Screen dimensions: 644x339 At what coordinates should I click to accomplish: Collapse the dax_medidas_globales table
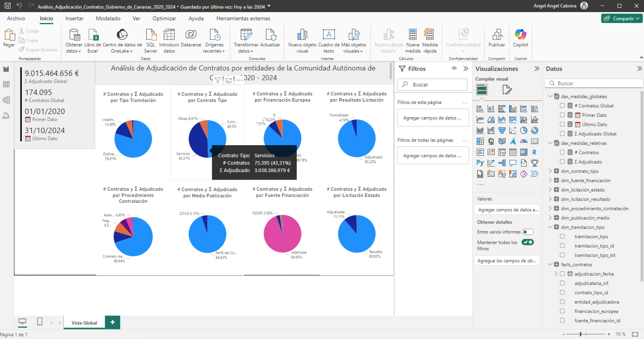[550, 96]
